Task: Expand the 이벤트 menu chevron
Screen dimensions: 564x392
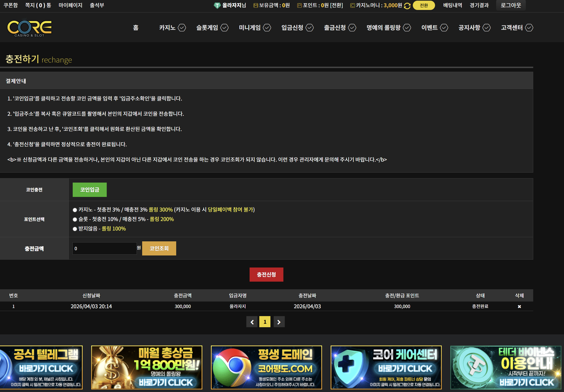Action: point(444,28)
